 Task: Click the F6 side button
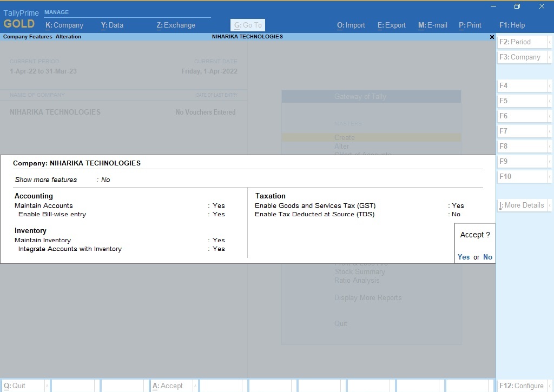[x=522, y=116]
